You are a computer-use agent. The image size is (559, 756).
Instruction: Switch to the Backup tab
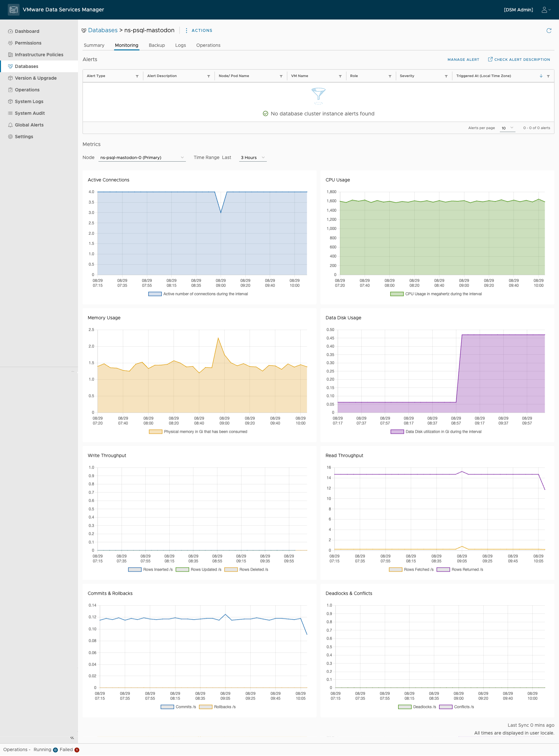pos(157,46)
